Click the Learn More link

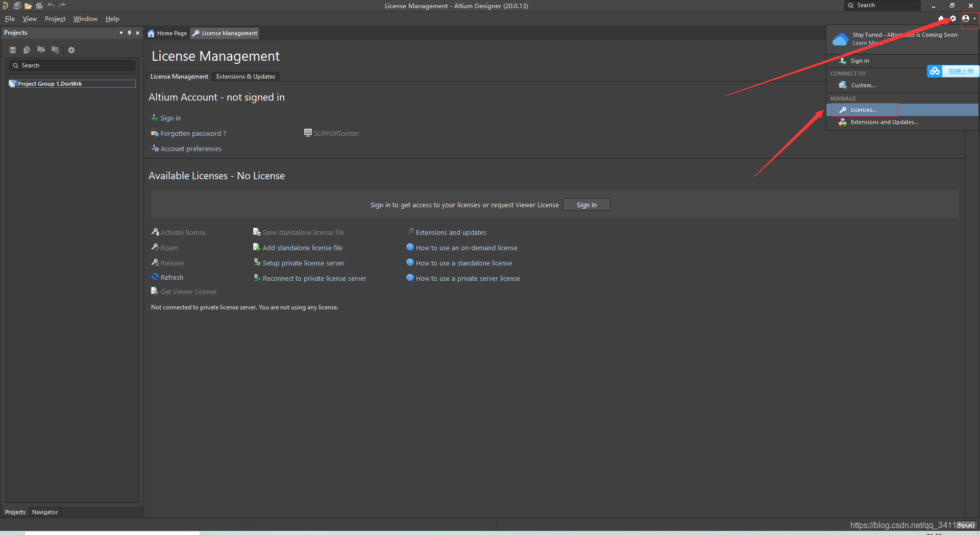click(x=867, y=43)
